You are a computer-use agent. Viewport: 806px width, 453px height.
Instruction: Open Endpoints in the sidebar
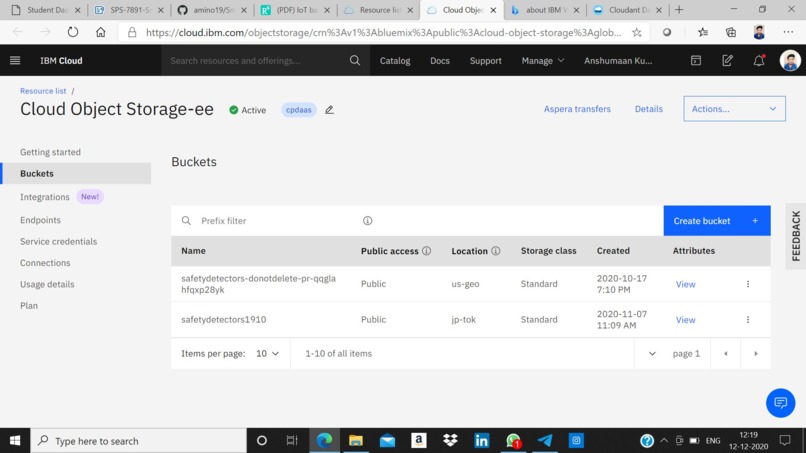[40, 220]
